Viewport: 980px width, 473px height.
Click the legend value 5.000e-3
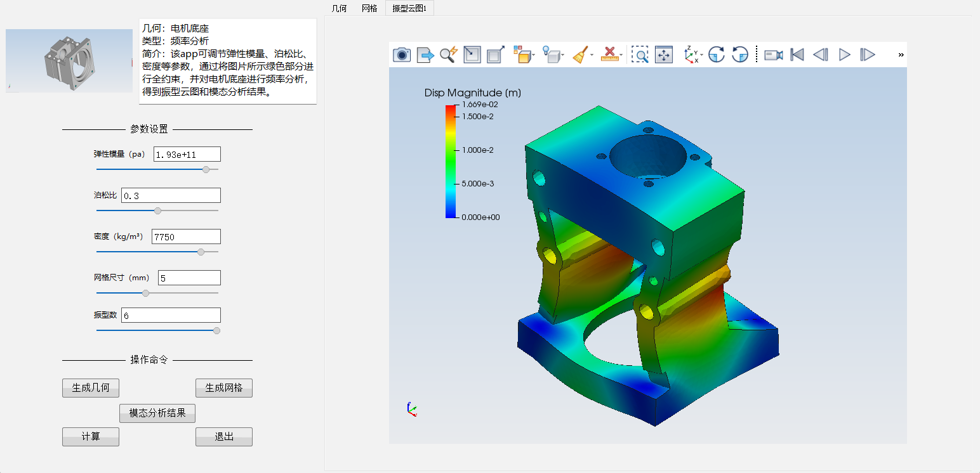(x=478, y=184)
